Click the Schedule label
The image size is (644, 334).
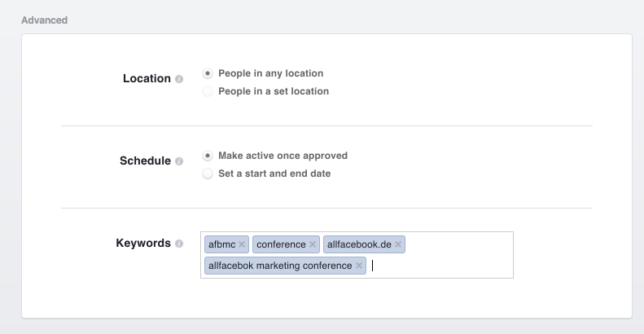click(x=145, y=160)
